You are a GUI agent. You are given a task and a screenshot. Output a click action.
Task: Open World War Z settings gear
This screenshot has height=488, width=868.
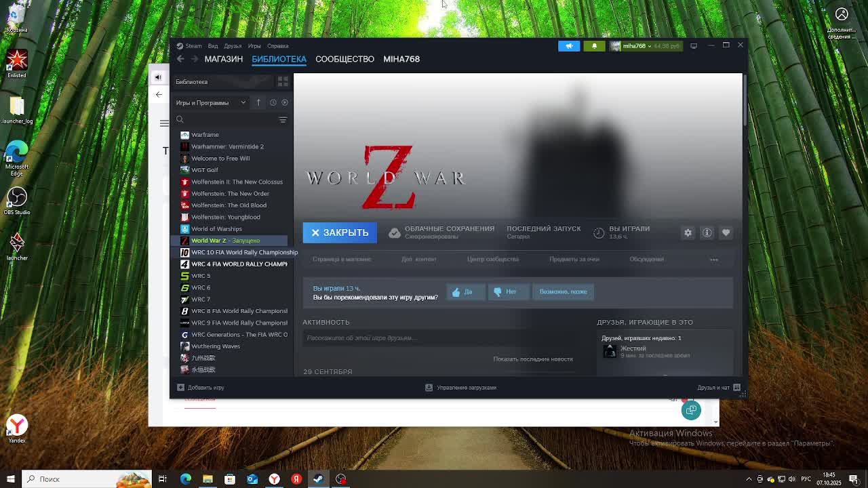[x=688, y=232]
